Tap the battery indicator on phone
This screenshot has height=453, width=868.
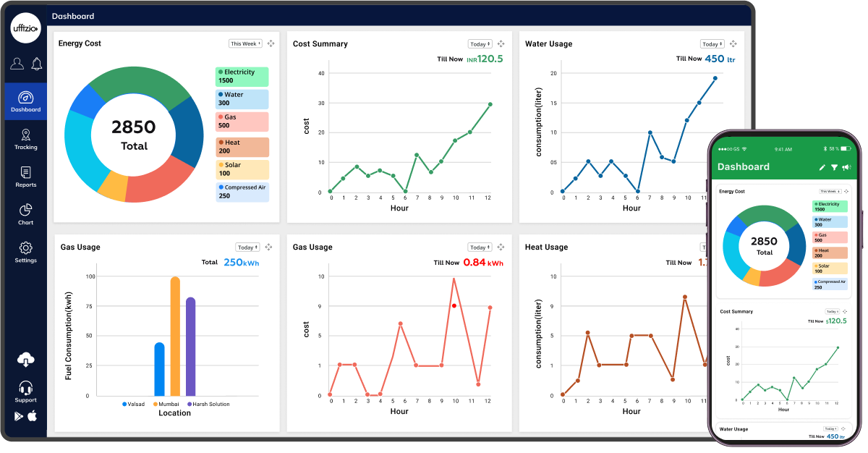[846, 148]
